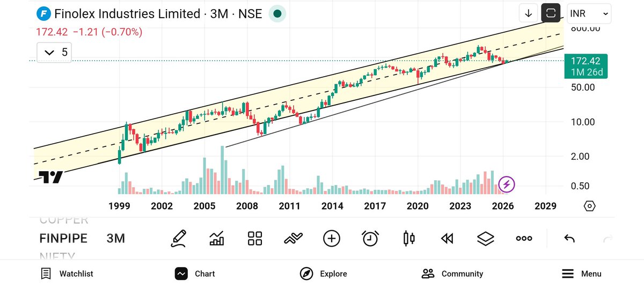Tap the 2008 time axis label

click(247, 206)
